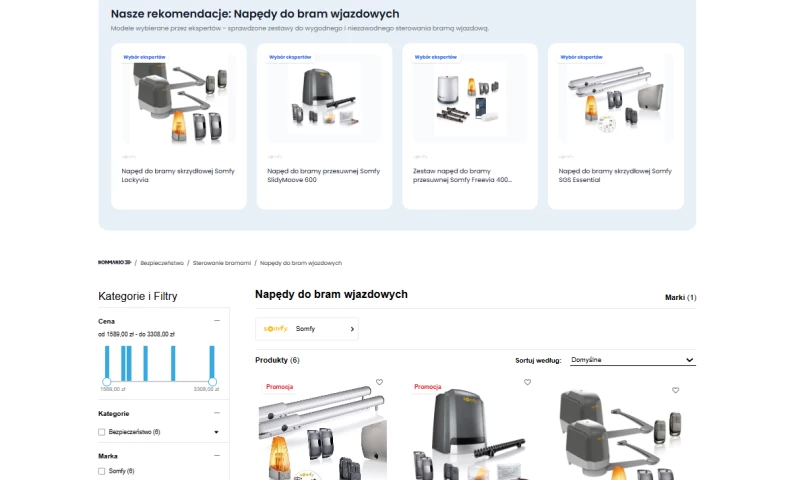The image size is (800, 480).
Task: Open Napęd do bramy przesuwnej SlidyMoove 600
Action: pos(323,175)
